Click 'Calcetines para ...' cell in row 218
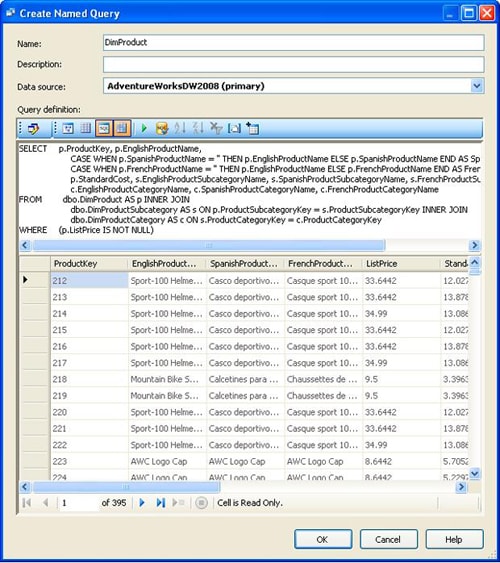 click(245, 379)
